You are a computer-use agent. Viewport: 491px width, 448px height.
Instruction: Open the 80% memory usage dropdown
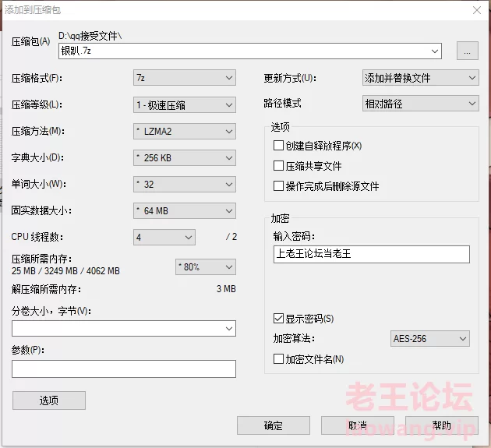pyautogui.click(x=206, y=267)
